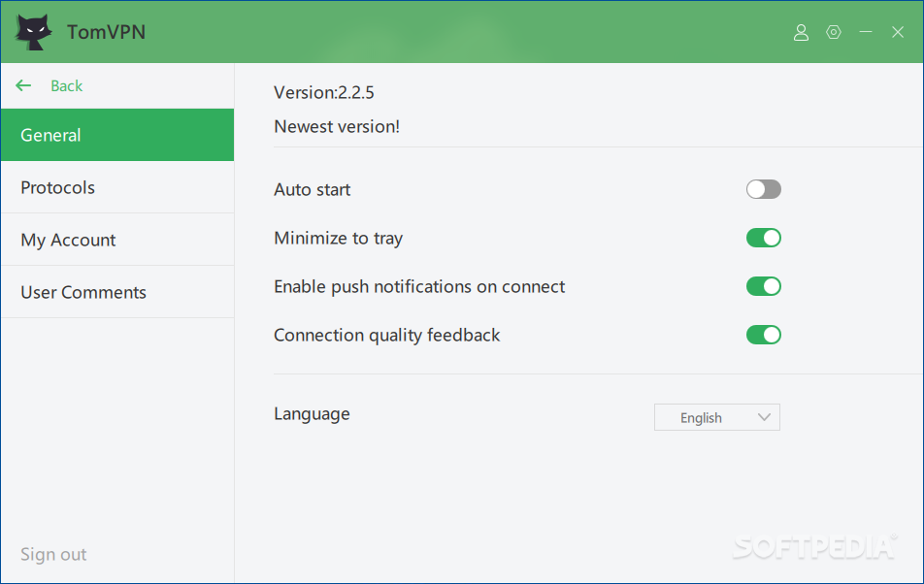Click the TomVPN title text
Viewport: 924px width, 584px height.
[x=106, y=32]
